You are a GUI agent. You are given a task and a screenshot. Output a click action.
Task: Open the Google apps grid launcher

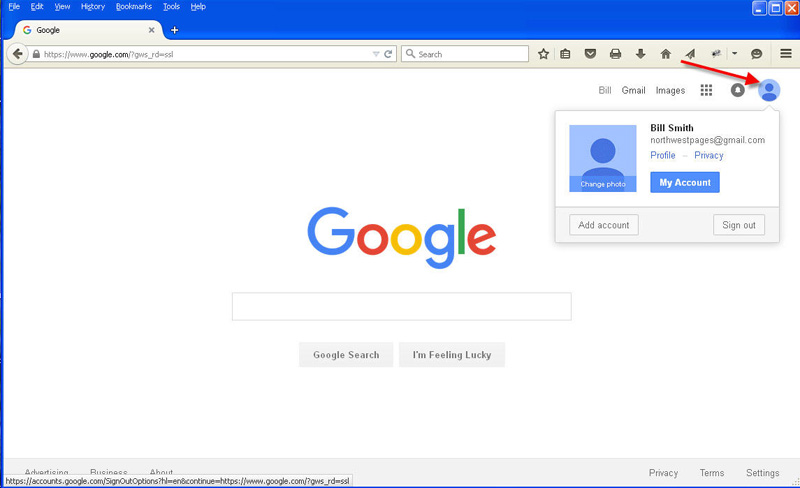tap(706, 90)
